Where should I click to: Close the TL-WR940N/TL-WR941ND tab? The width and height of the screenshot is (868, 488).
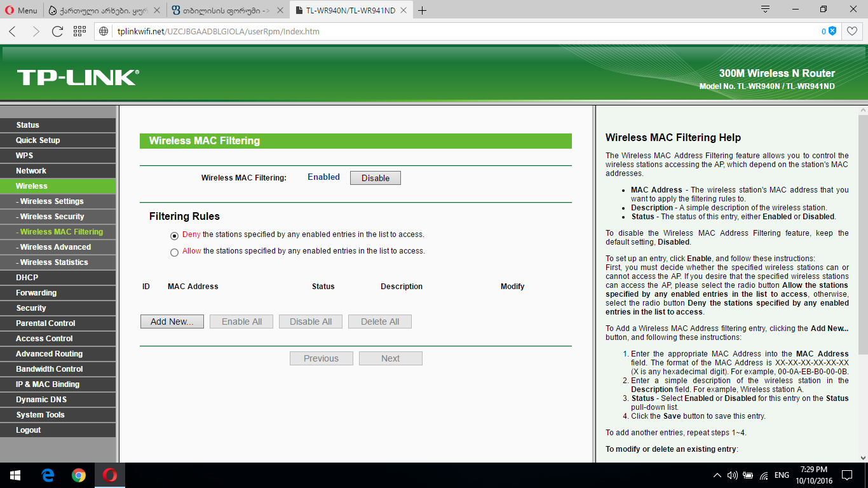point(405,10)
